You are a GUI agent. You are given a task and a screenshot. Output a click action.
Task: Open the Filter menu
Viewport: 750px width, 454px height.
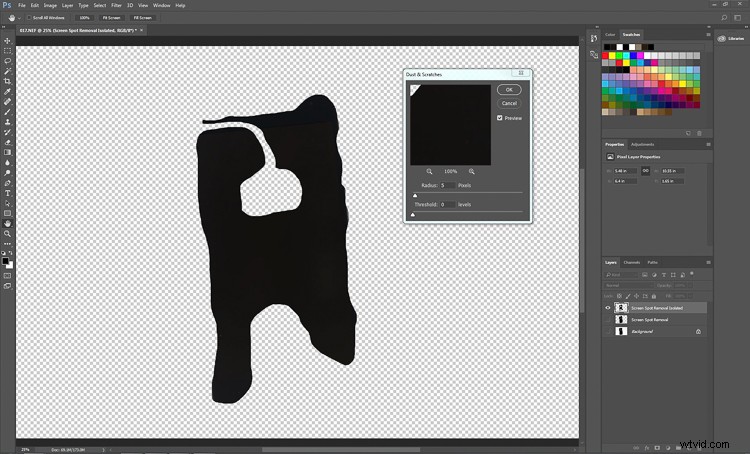pyautogui.click(x=116, y=5)
